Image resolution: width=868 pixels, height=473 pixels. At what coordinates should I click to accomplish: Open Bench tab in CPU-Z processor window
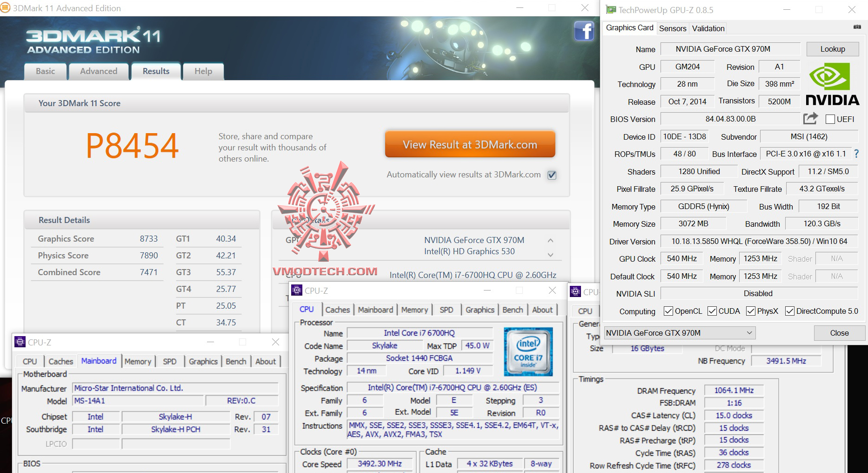(x=513, y=310)
